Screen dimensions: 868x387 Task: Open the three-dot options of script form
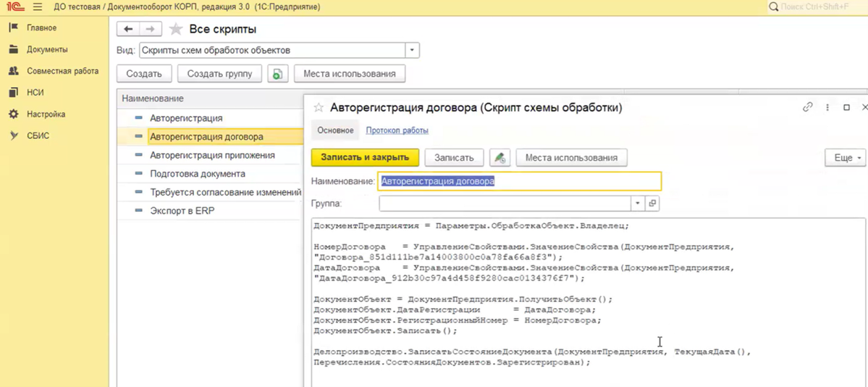pyautogui.click(x=827, y=107)
